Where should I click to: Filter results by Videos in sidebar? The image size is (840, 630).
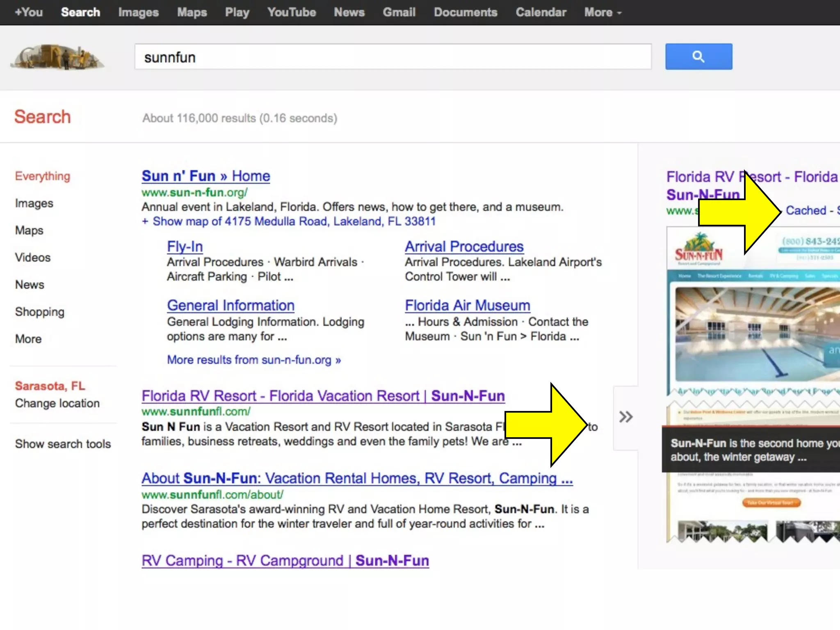coord(33,258)
